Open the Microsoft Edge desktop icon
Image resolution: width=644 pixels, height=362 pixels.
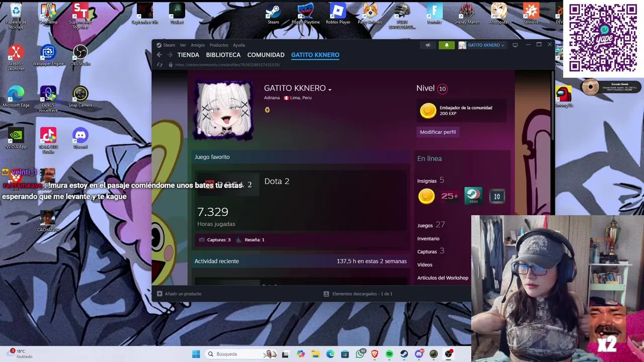[x=16, y=97]
